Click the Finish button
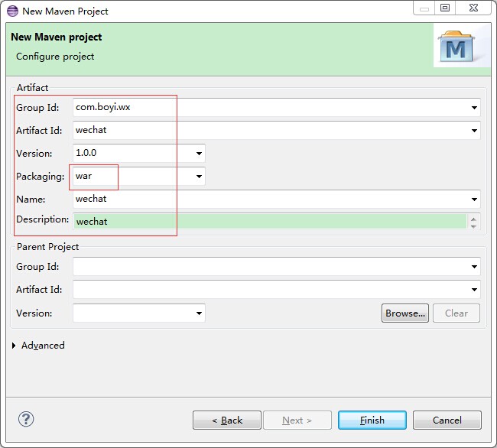Image resolution: width=497 pixels, height=448 pixels. (372, 420)
